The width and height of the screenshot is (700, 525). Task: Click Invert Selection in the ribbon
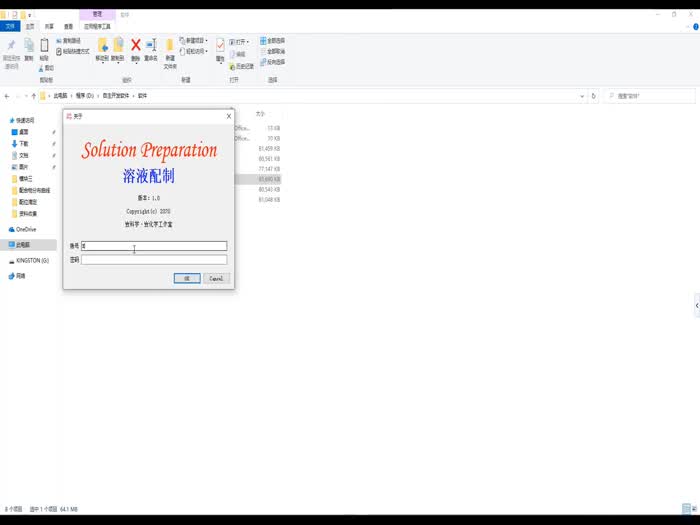(x=274, y=61)
